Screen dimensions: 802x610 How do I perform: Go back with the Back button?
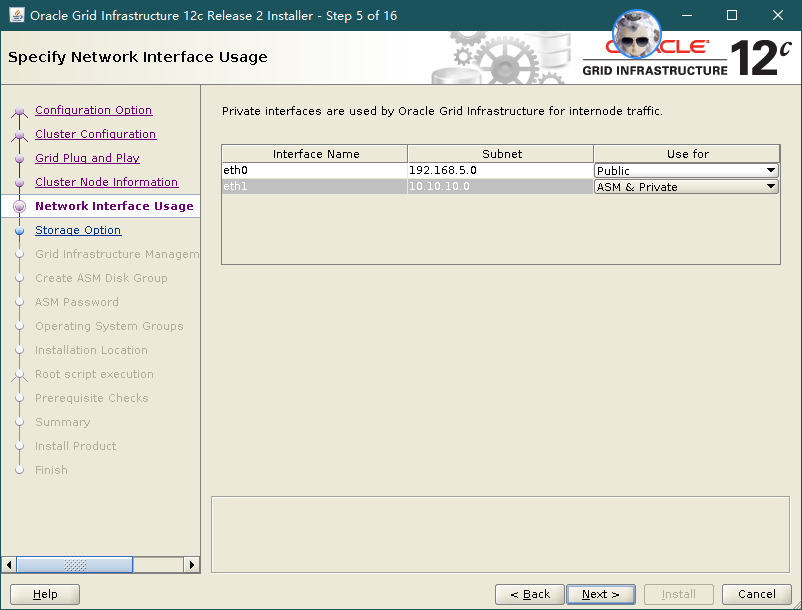coord(530,594)
